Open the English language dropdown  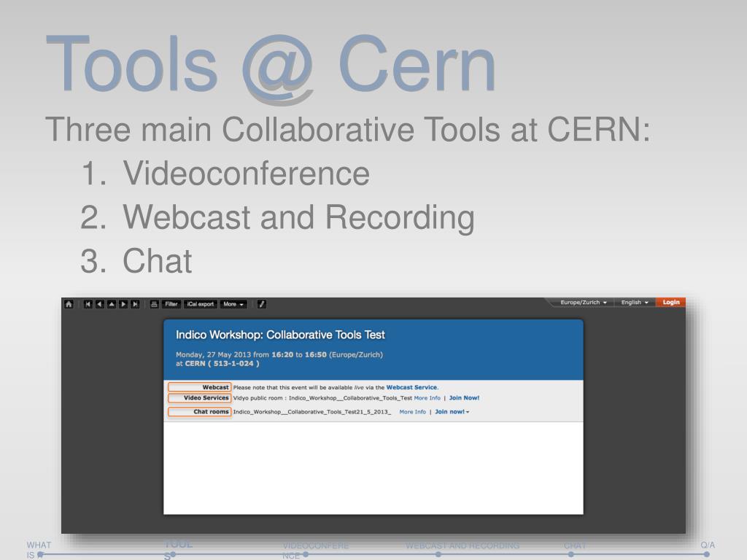(x=635, y=303)
